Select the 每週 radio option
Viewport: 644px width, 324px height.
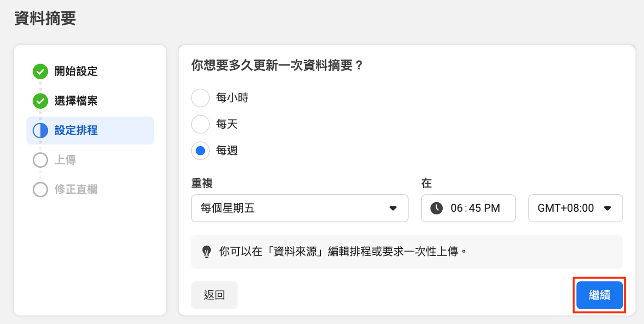[200, 151]
